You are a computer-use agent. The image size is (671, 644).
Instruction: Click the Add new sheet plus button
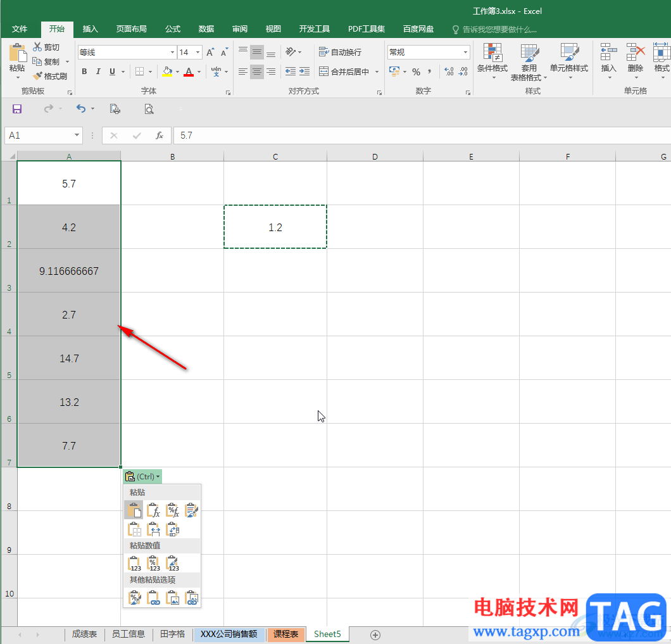point(375,635)
